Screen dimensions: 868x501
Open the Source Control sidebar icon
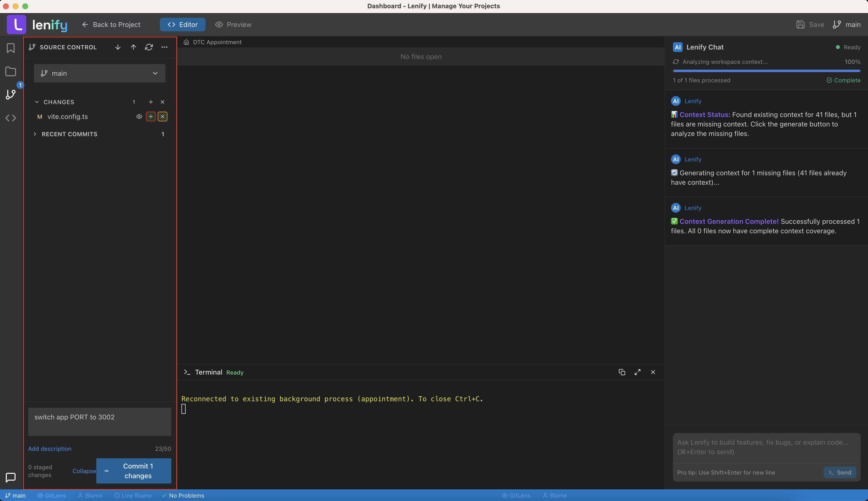11,95
